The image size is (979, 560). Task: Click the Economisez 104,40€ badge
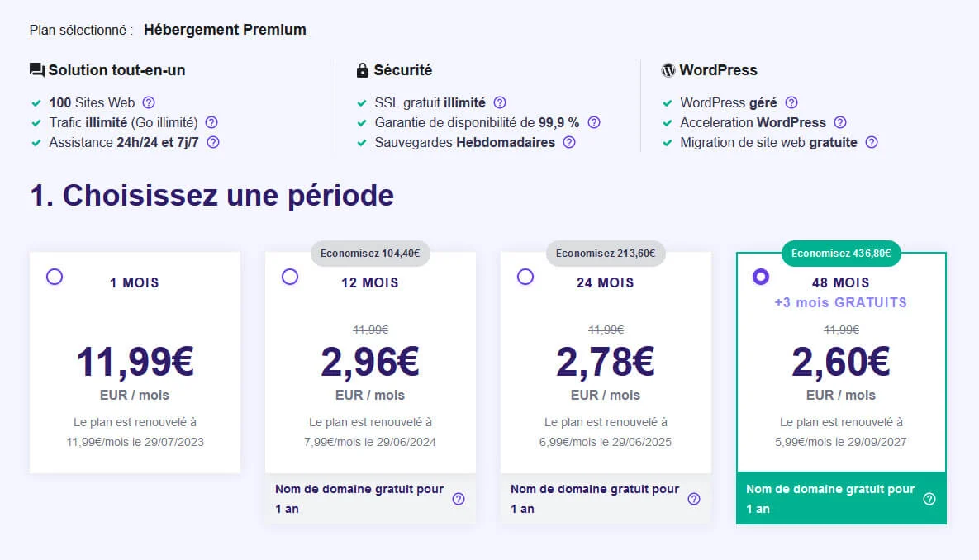tap(370, 254)
